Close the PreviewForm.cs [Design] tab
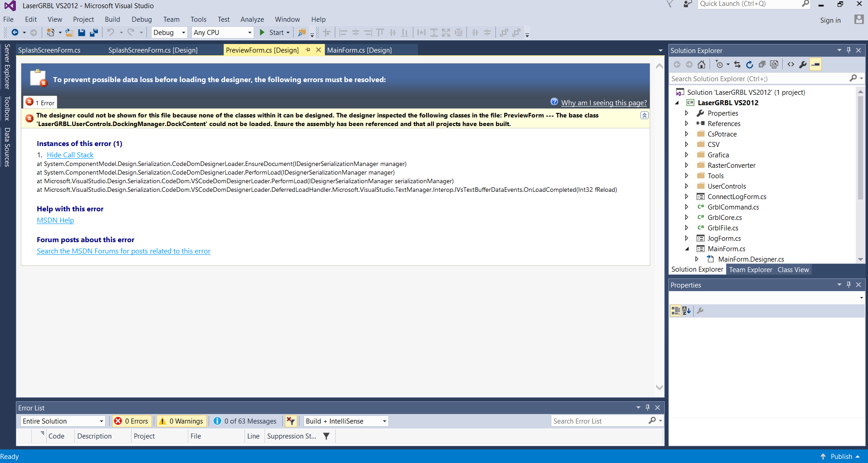This screenshot has width=868, height=463. coord(319,50)
